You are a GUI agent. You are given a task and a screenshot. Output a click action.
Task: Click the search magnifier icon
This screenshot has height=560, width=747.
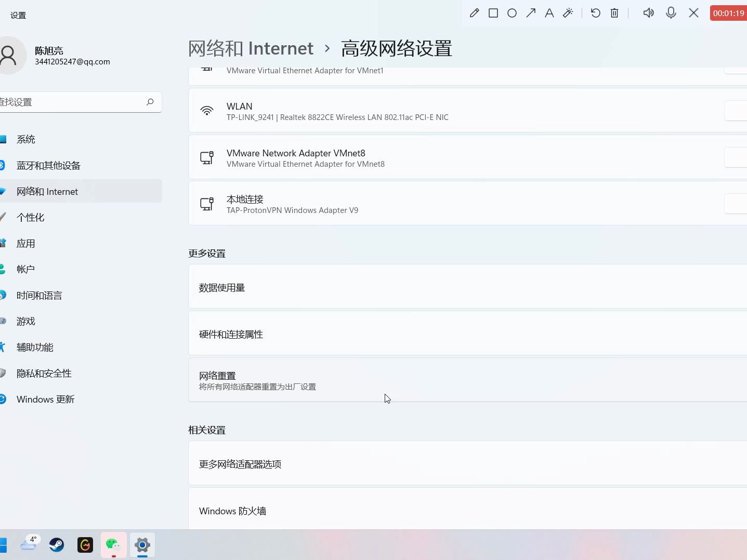coord(150,102)
